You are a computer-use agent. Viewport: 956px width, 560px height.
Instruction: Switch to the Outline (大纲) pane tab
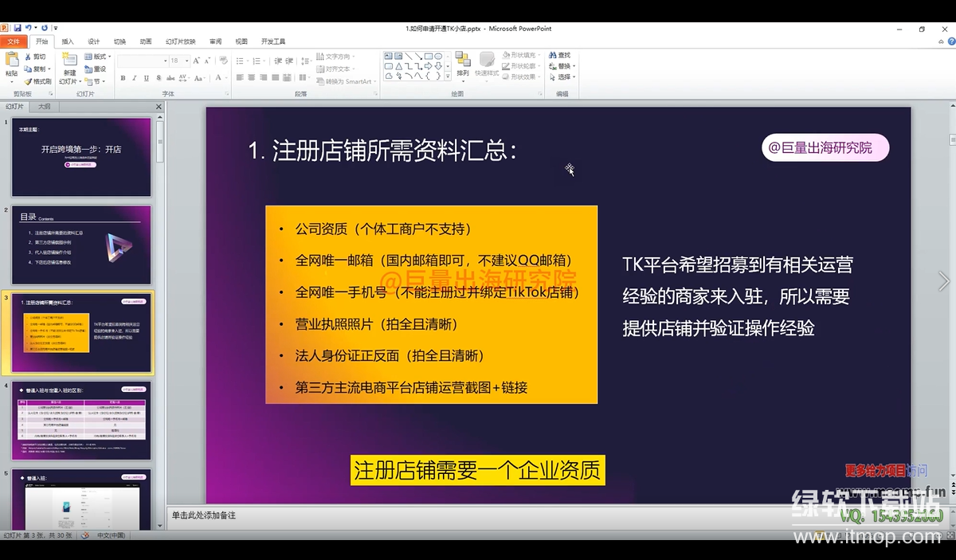click(x=44, y=106)
